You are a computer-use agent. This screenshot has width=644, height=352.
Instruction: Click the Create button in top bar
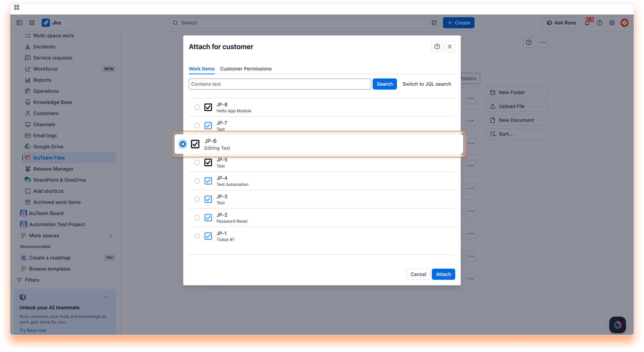click(459, 23)
